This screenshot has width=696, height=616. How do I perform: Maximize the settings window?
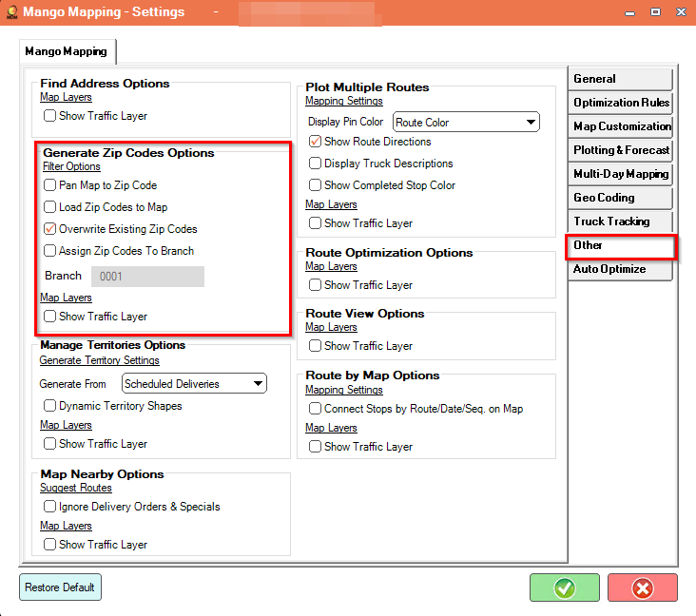656,12
